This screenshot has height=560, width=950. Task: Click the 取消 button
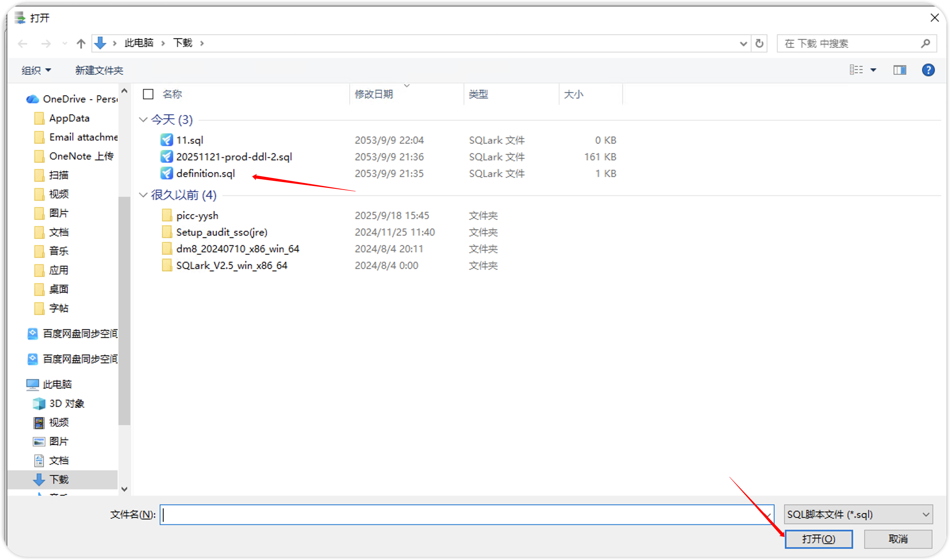[898, 539]
